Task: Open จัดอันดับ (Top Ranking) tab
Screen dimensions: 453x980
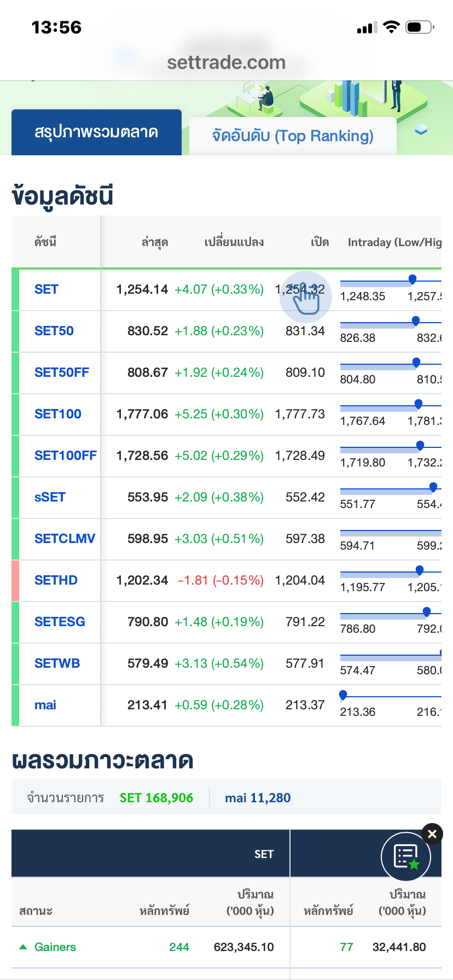Action: pyautogui.click(x=293, y=136)
